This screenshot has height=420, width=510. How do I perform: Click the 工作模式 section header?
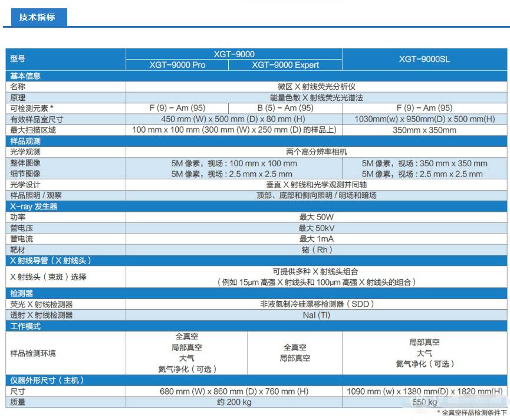[x=25, y=326]
